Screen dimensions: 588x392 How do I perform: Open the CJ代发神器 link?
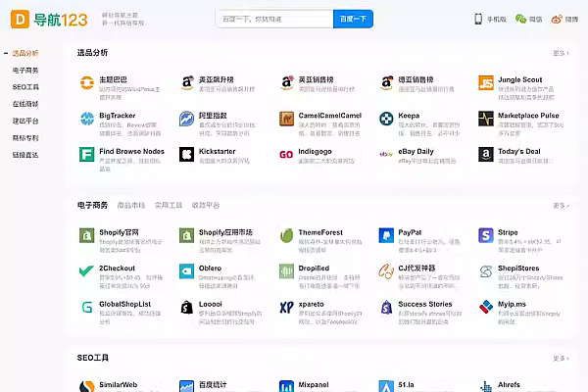click(416, 268)
